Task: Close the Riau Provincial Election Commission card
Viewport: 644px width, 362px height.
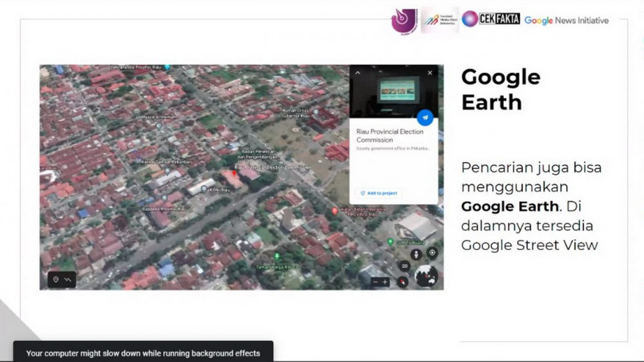Action: (x=430, y=73)
